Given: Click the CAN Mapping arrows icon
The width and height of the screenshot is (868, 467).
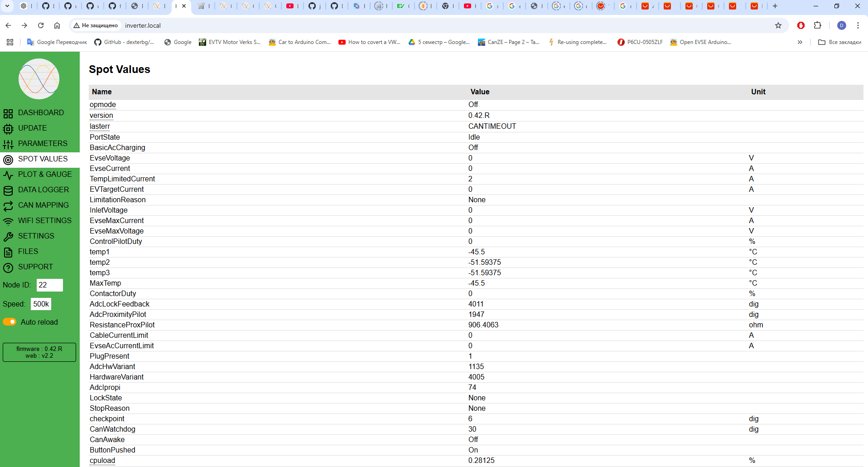Looking at the screenshot, I should (x=8, y=206).
